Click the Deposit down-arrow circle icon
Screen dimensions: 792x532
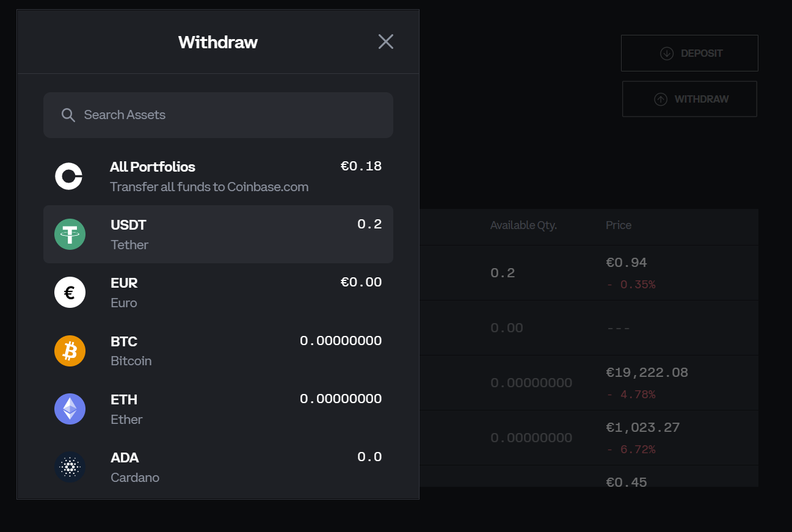click(x=667, y=54)
